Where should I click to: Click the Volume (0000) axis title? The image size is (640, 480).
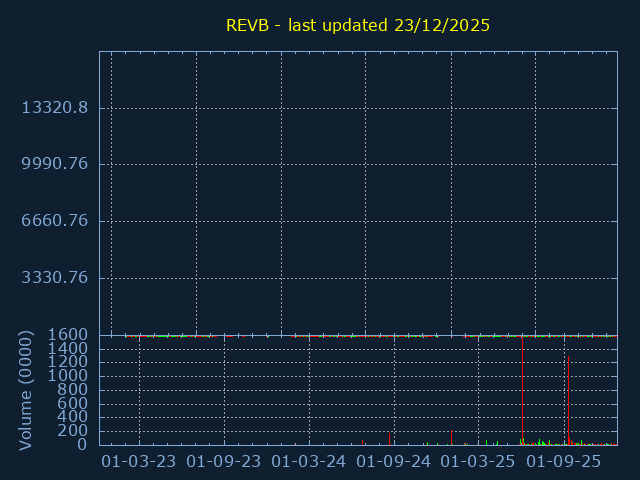(26, 391)
